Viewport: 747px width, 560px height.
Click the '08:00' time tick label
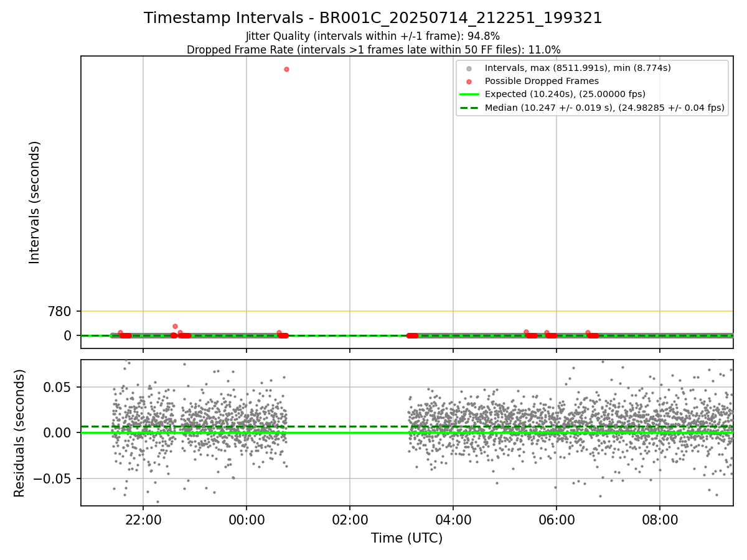coord(660,519)
